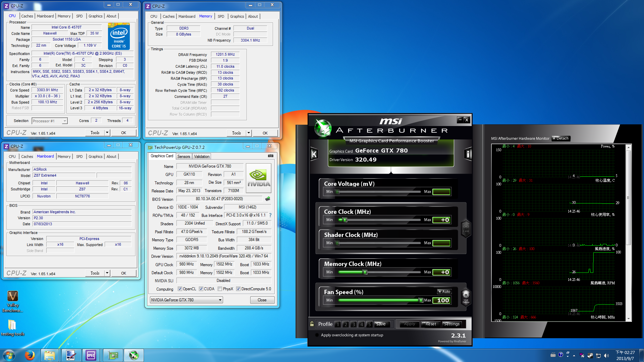Open the Kombustor K icon in Afterburner
644x362 pixels.
pos(314,154)
